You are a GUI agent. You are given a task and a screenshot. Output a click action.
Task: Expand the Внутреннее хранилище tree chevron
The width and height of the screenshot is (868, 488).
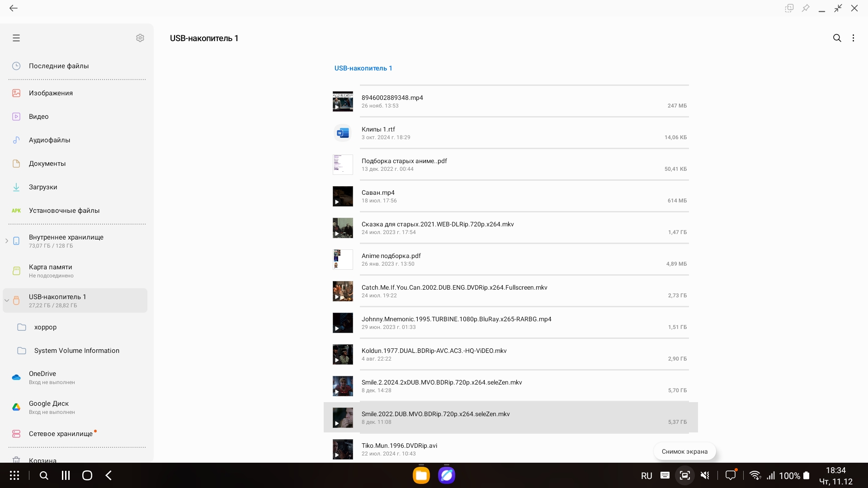[7, 241]
